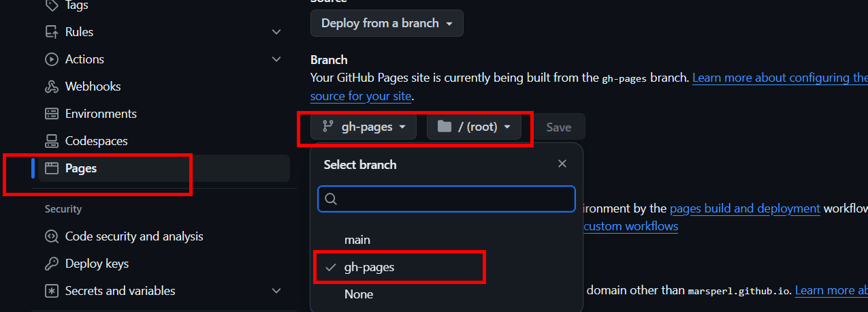Expand Secrets and variables section

tap(276, 291)
